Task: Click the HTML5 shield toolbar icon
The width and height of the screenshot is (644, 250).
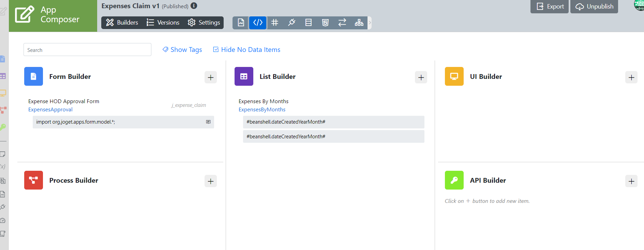Action: click(x=325, y=23)
